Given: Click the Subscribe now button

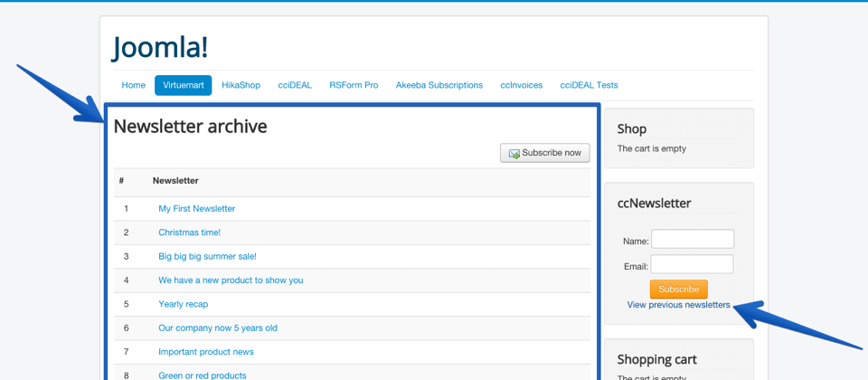Looking at the screenshot, I should tap(544, 153).
